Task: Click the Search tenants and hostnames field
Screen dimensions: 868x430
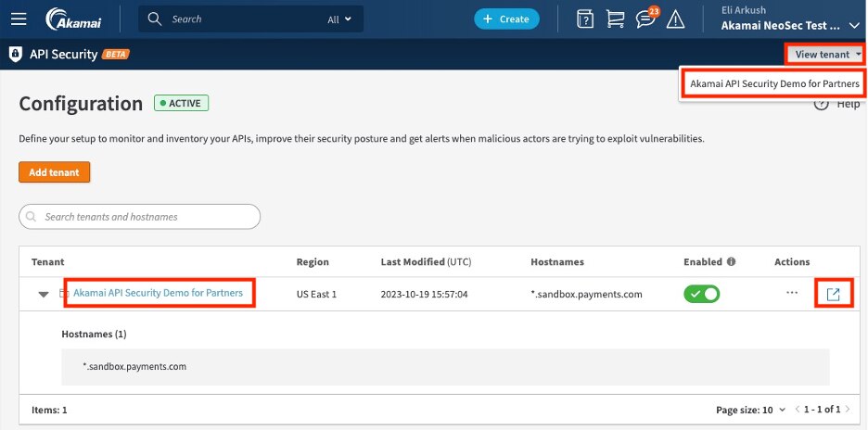Action: pyautogui.click(x=139, y=216)
